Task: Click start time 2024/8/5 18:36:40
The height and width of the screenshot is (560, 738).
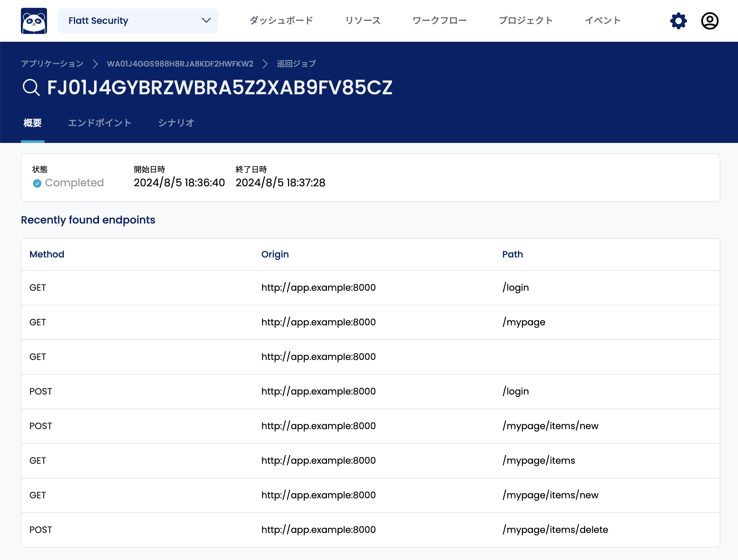Action: [180, 183]
